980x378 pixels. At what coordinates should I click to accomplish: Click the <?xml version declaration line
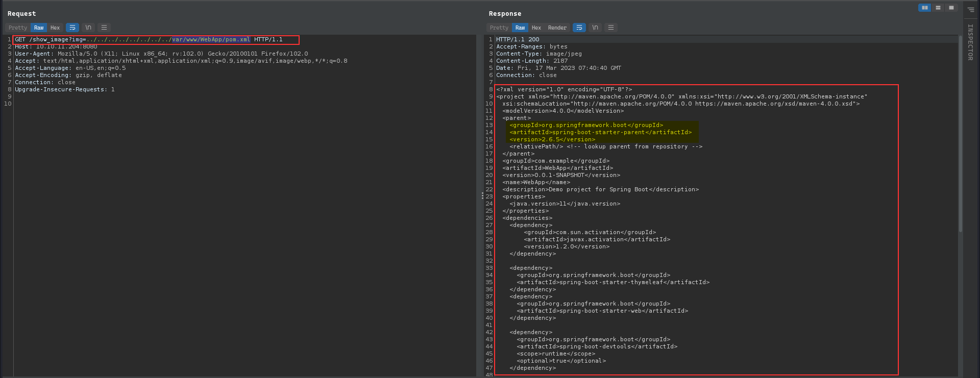click(564, 89)
